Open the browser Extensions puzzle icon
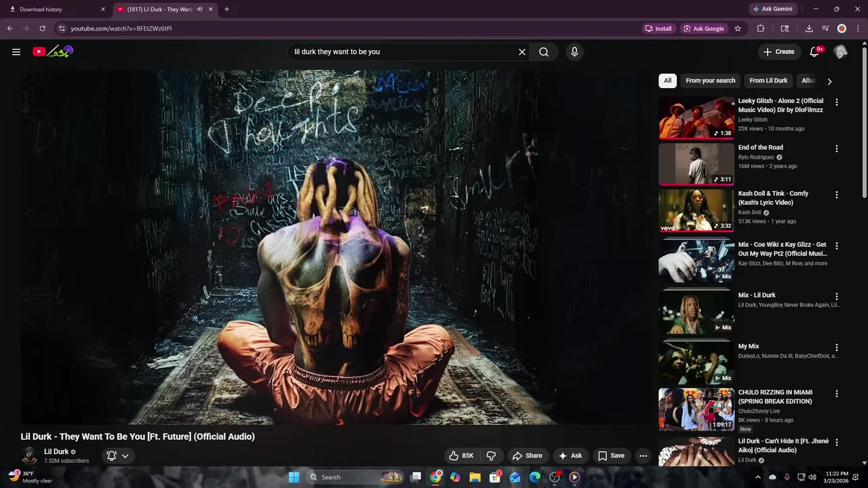 click(x=760, y=28)
